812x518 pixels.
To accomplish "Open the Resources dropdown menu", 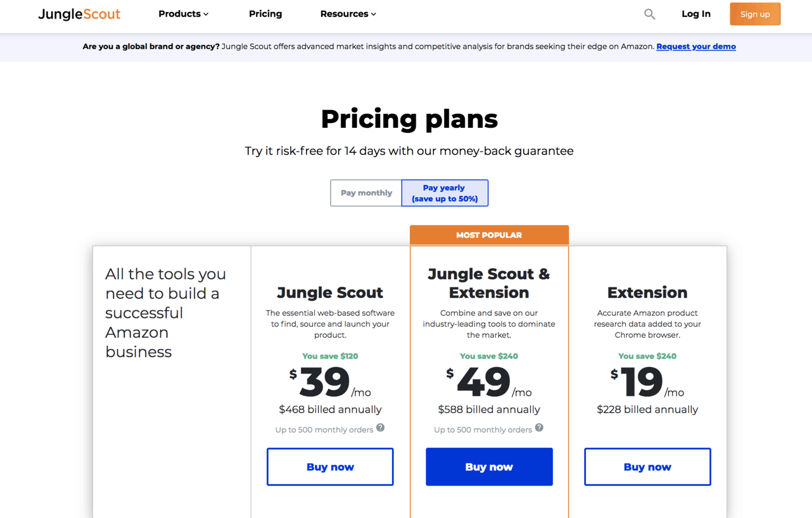I will point(348,14).
